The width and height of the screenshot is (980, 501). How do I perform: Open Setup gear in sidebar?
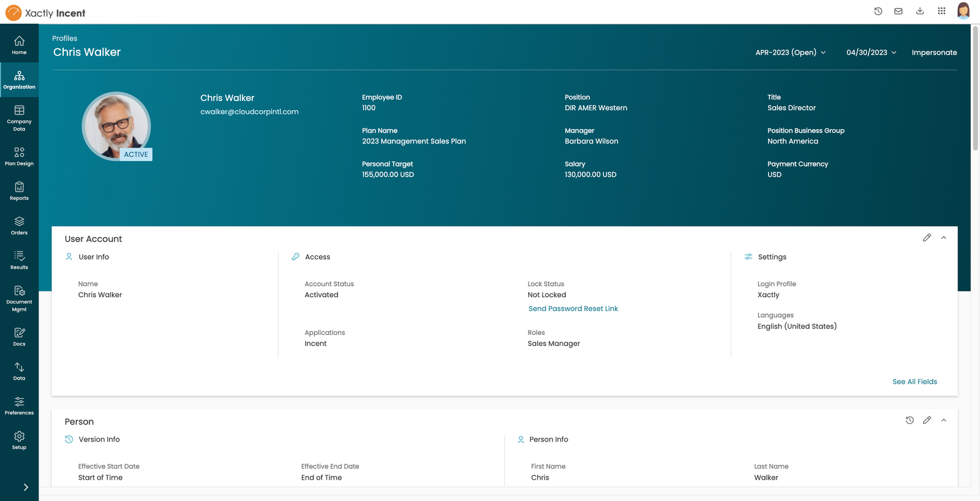point(19,440)
